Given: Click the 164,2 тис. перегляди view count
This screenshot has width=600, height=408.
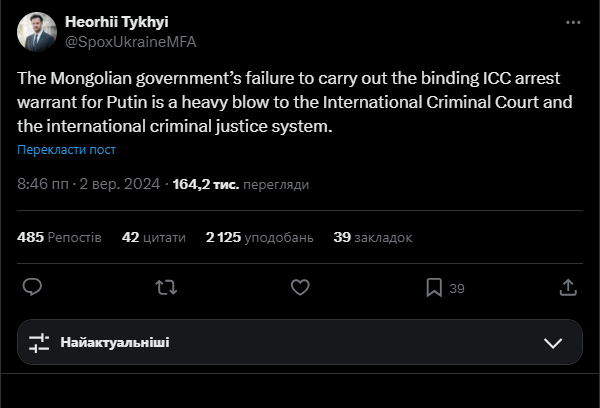Looking at the screenshot, I should 240,185.
